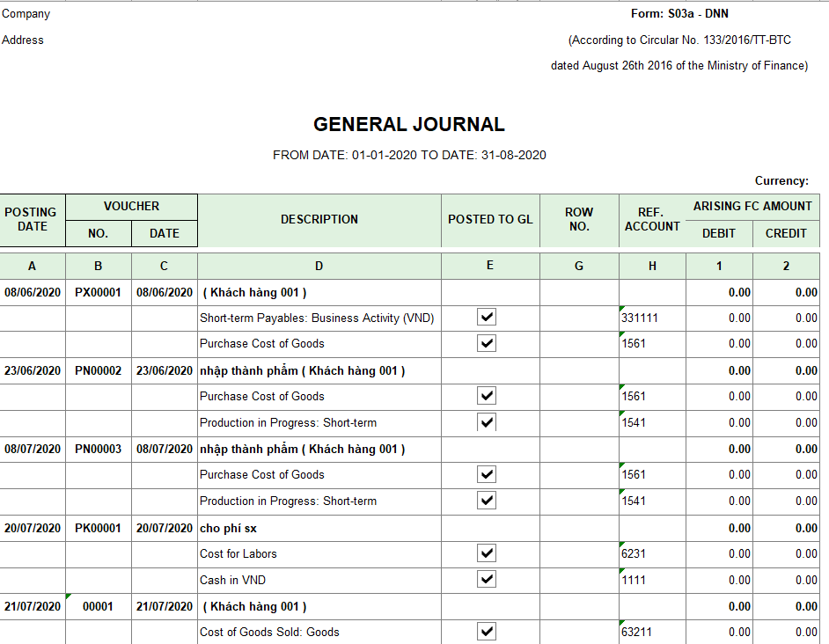Click voucher PN00002 cell
The width and height of the screenshot is (829, 644).
98,370
